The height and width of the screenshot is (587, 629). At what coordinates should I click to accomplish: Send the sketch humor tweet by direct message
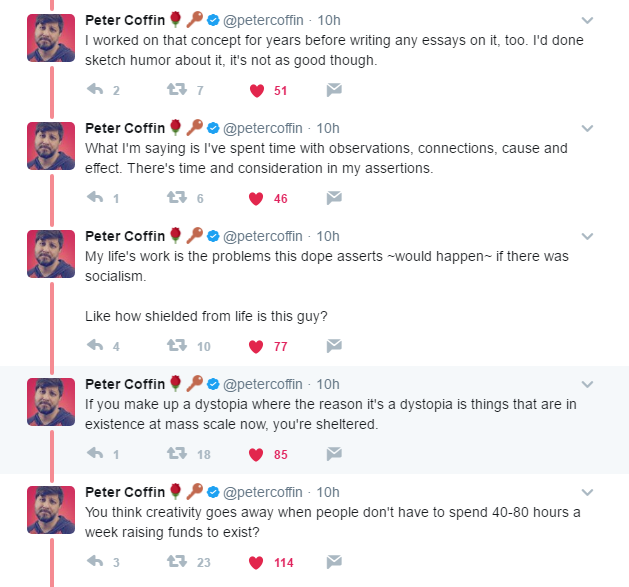[x=335, y=91]
